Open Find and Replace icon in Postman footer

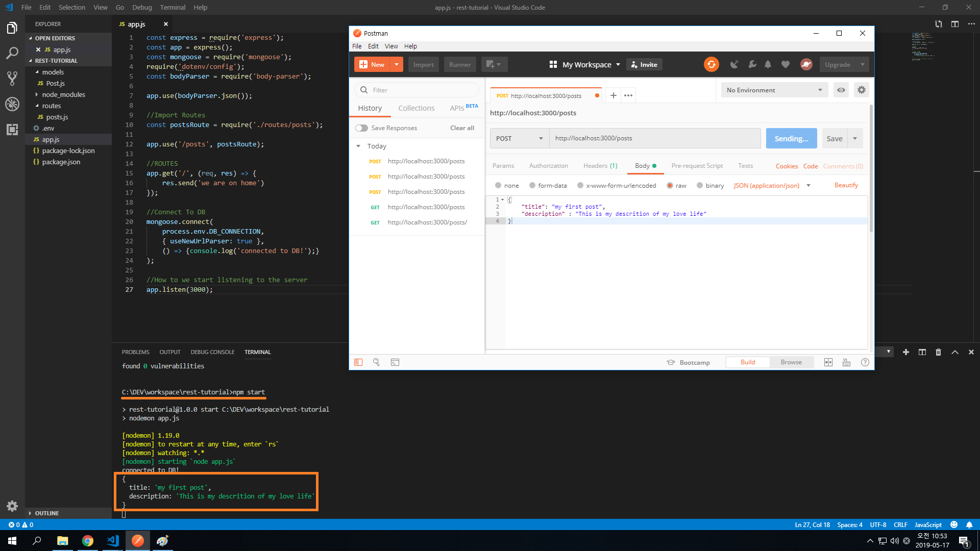[377, 362]
